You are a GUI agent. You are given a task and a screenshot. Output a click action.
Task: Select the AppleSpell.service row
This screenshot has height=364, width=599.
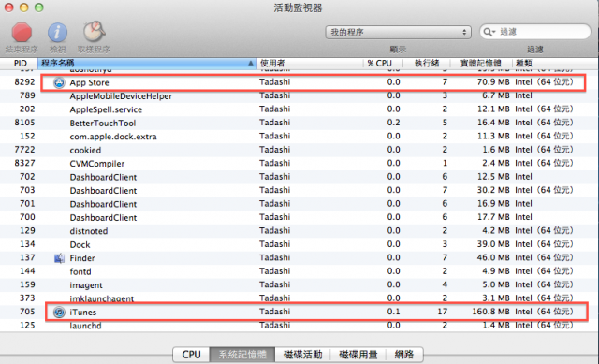pos(299,109)
